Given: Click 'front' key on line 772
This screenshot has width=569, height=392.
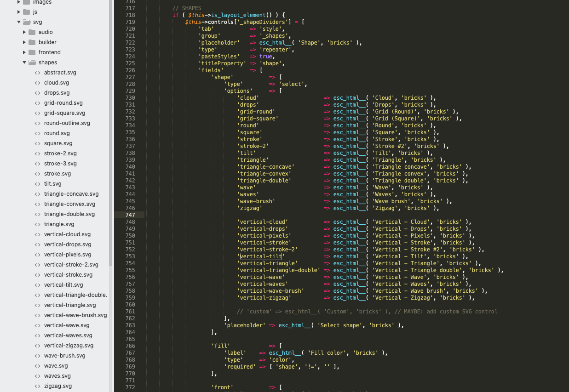Looking at the screenshot, I should (222, 387).
